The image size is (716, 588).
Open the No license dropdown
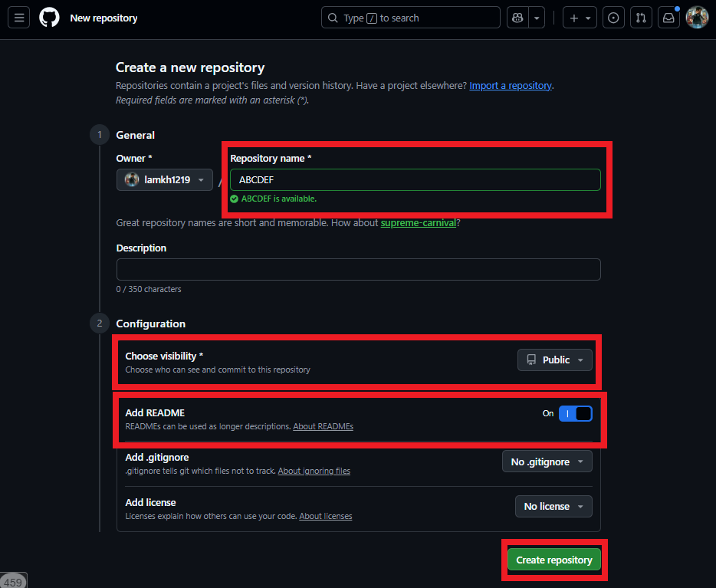[553, 506]
